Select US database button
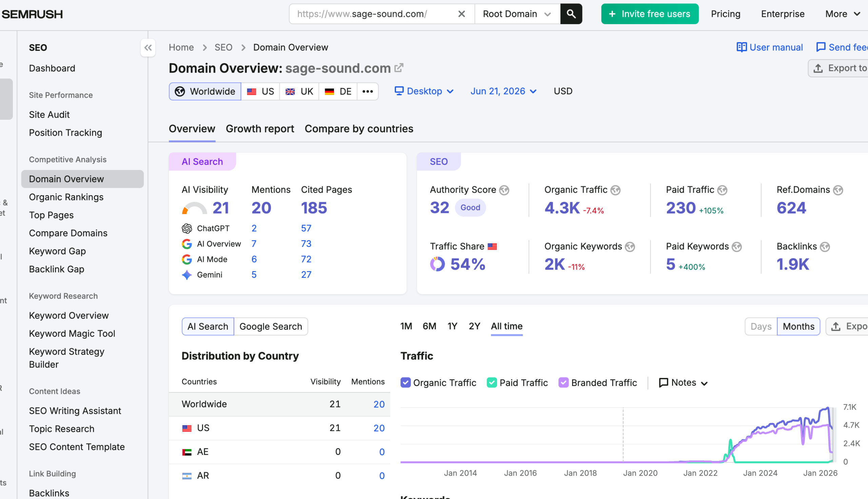Image resolution: width=868 pixels, height=499 pixels. (260, 92)
